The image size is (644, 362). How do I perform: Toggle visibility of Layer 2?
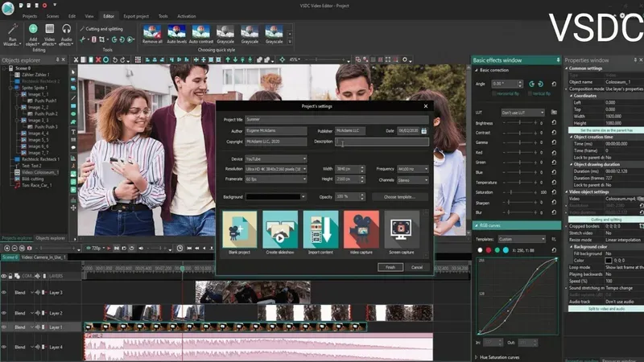pyautogui.click(x=4, y=313)
